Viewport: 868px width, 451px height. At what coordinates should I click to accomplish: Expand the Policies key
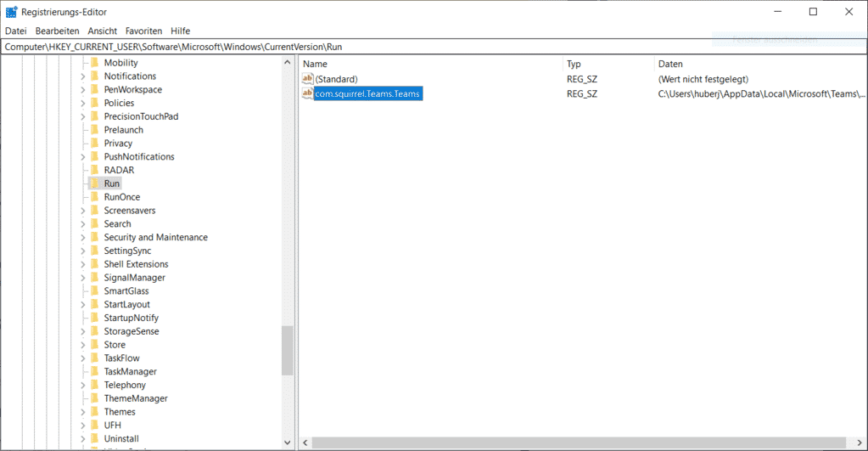click(83, 103)
